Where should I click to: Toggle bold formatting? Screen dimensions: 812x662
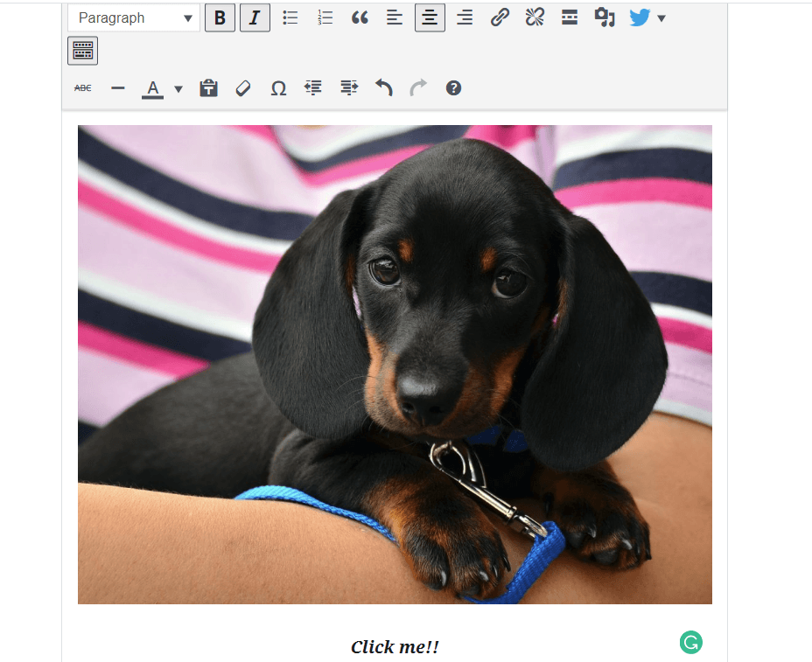coord(220,17)
